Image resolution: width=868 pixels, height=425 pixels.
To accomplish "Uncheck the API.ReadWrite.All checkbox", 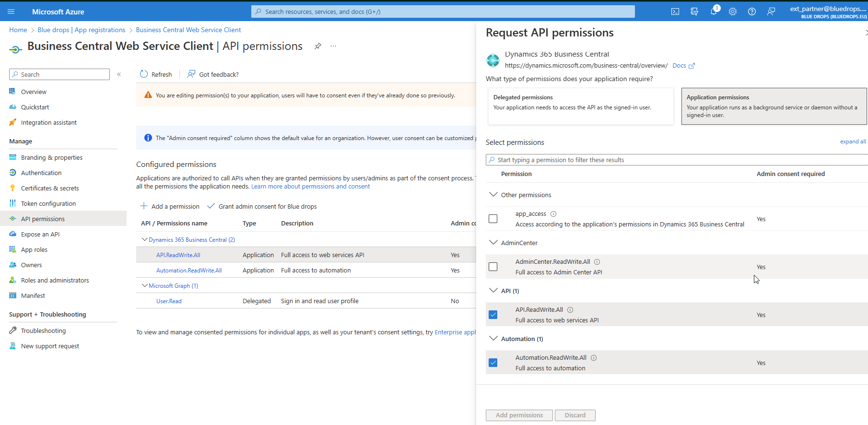I will 493,315.
